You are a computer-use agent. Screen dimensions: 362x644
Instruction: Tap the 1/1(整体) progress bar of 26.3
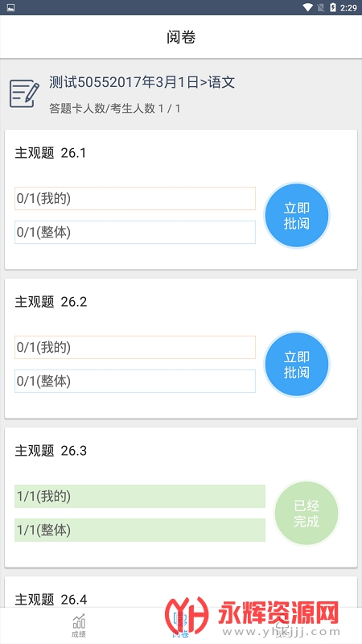tap(140, 530)
